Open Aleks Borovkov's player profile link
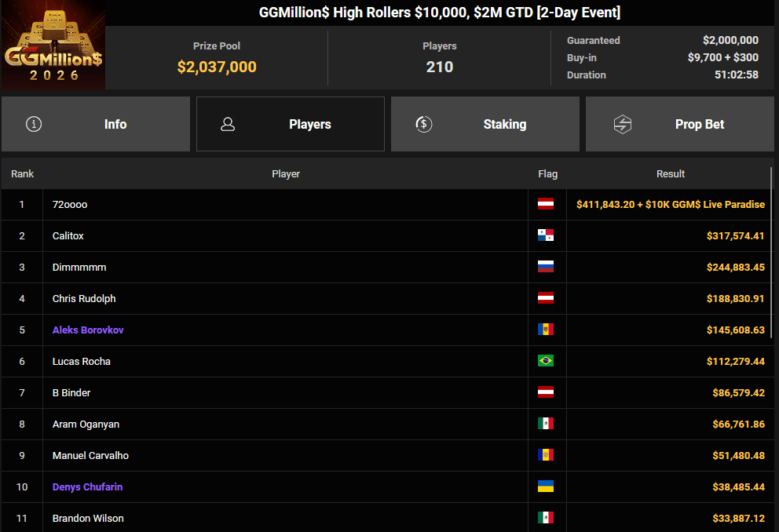 tap(88, 330)
